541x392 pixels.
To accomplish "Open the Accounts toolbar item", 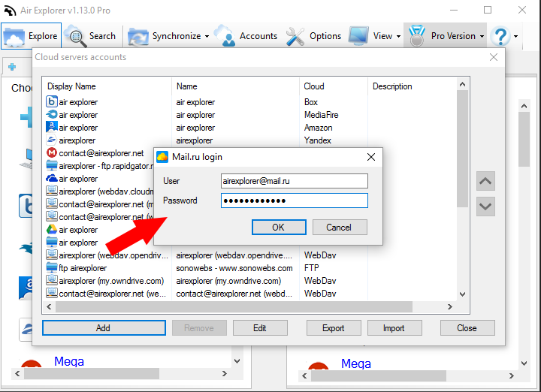I will pyautogui.click(x=246, y=36).
